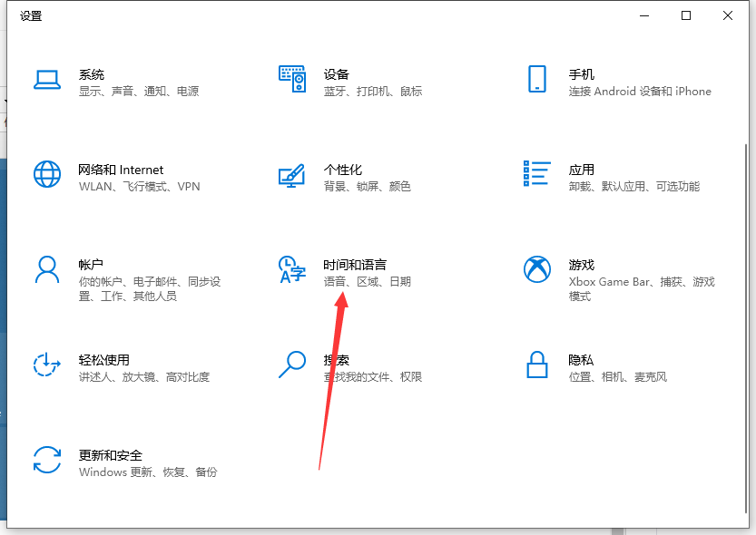Screen dimensions: 756x535
Task: Open the 游戏 (Gaming) Xbox icon
Action: point(536,269)
